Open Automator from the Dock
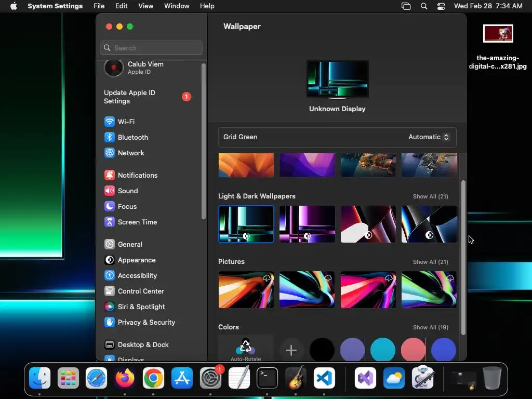532x399 pixels. pos(422,378)
